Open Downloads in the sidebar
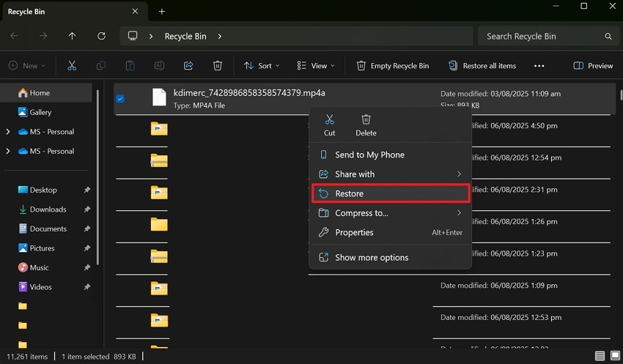This screenshot has width=623, height=364. (x=46, y=209)
